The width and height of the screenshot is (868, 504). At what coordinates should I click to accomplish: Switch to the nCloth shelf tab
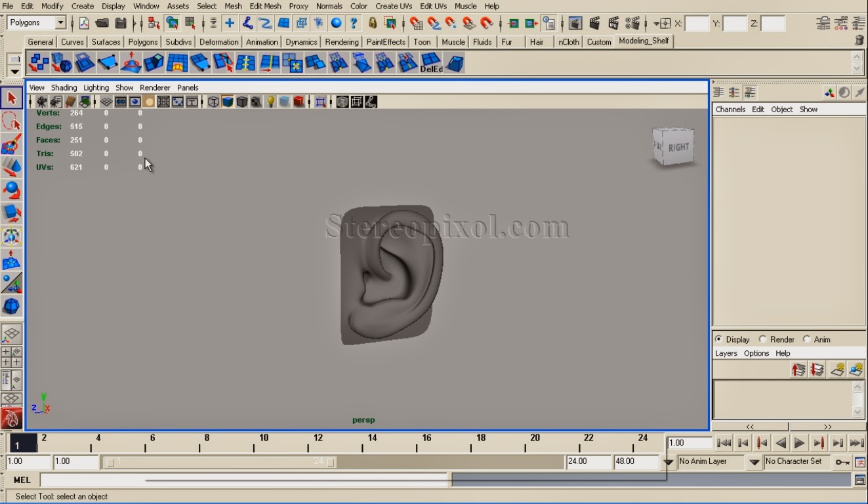click(568, 41)
